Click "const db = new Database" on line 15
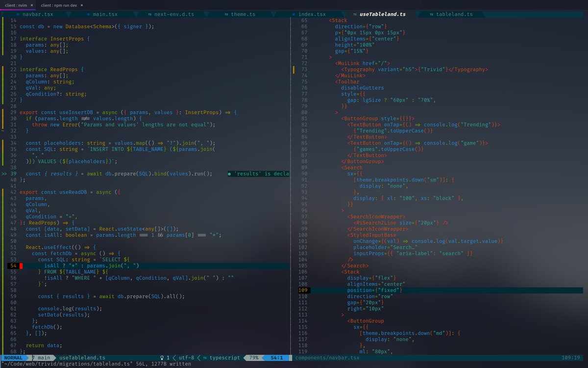 (55, 26)
